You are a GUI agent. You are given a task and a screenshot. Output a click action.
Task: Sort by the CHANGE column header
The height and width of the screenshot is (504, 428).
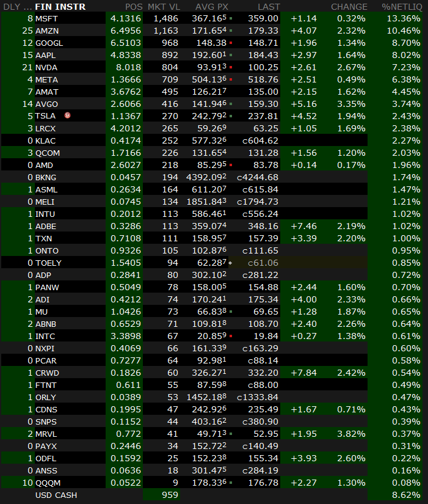349,7
